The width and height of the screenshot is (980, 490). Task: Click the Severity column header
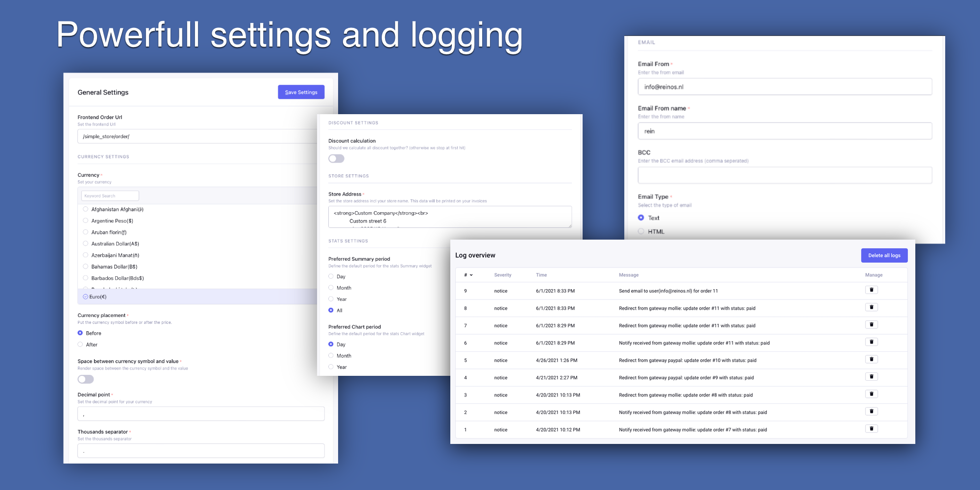click(503, 275)
